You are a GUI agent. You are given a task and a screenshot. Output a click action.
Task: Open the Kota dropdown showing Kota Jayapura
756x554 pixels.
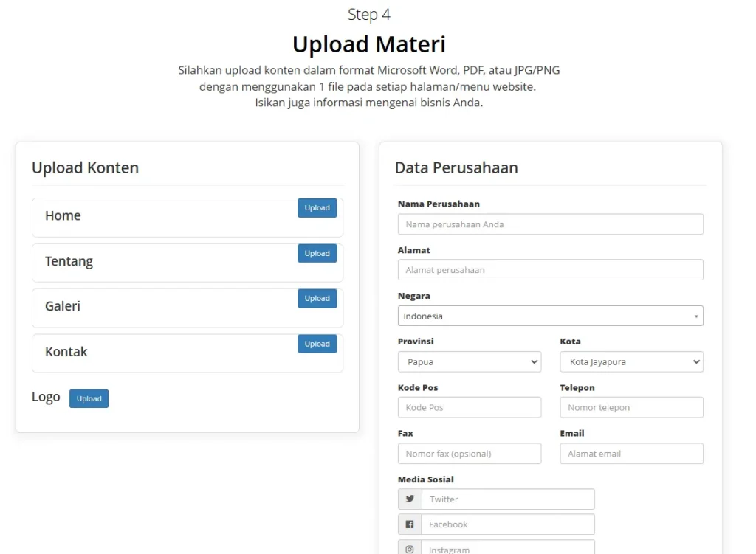point(632,361)
